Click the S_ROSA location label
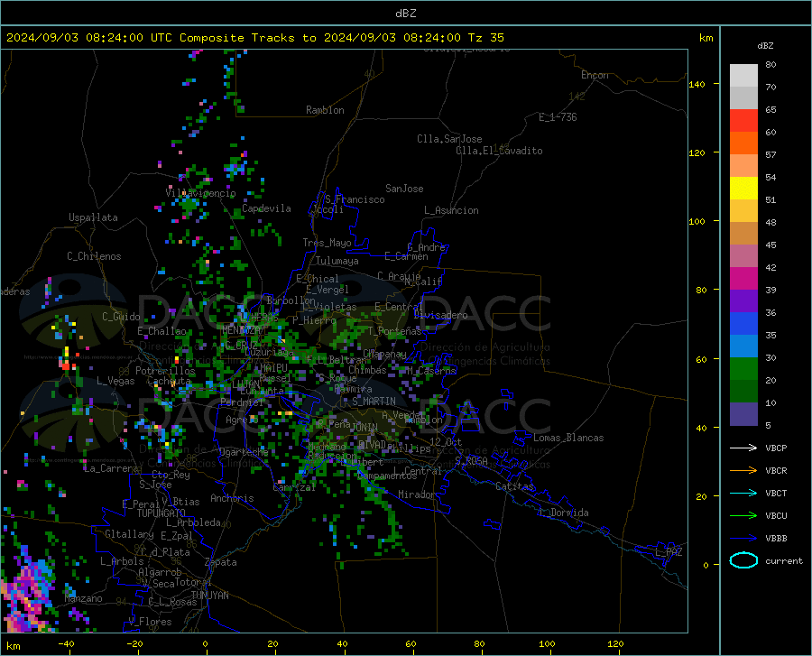812x656 pixels. click(471, 460)
